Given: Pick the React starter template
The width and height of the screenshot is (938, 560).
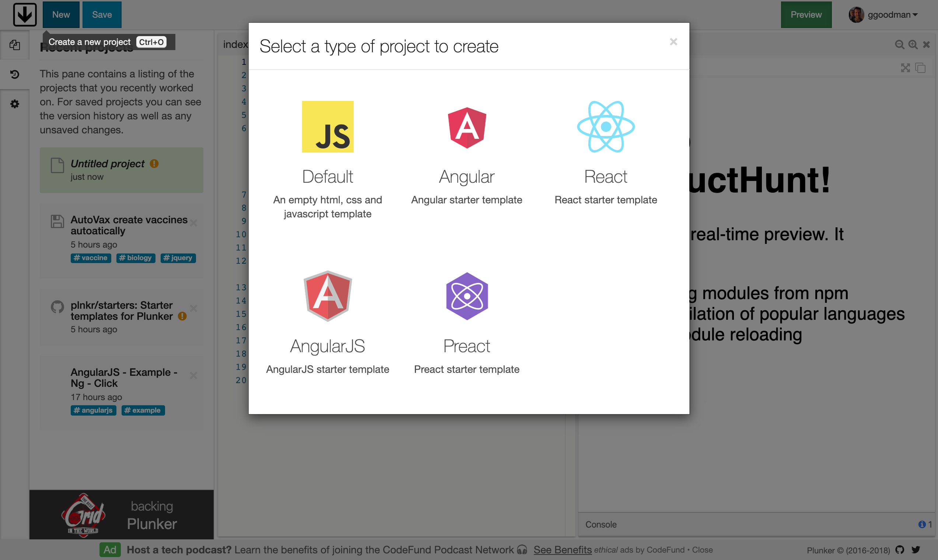Looking at the screenshot, I should click(x=606, y=127).
